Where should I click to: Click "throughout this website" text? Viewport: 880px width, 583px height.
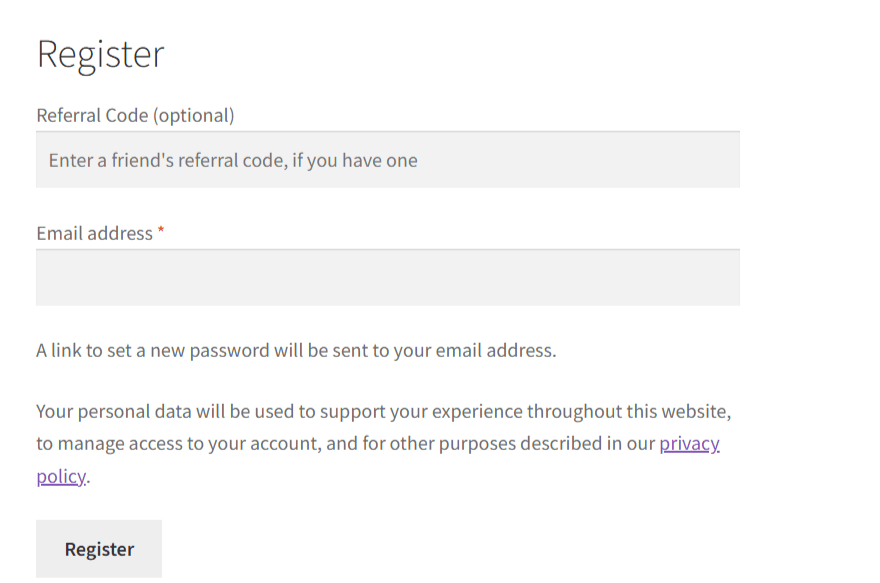[629, 411]
